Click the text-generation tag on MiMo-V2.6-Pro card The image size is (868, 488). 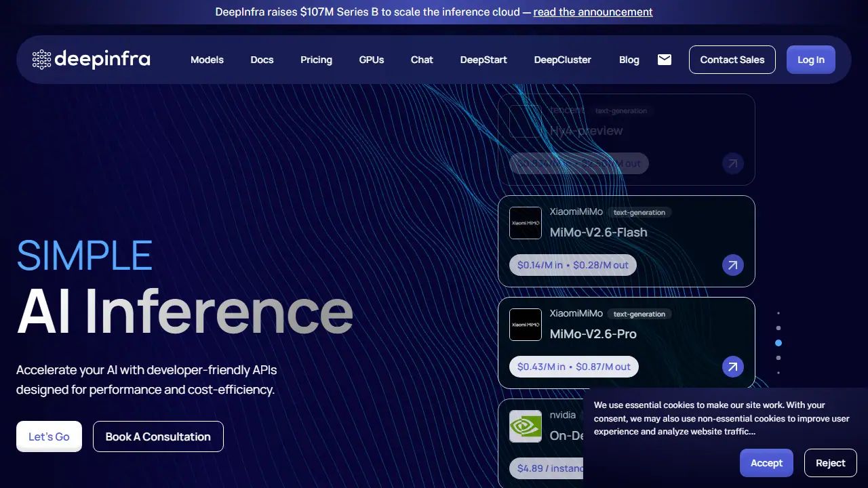(x=639, y=314)
